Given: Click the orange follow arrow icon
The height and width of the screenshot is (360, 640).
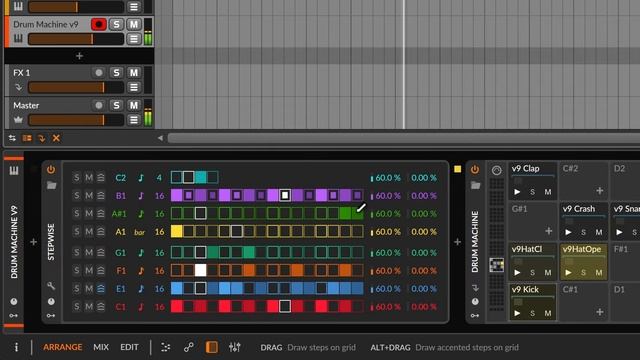Looking at the screenshot, I should (42, 138).
